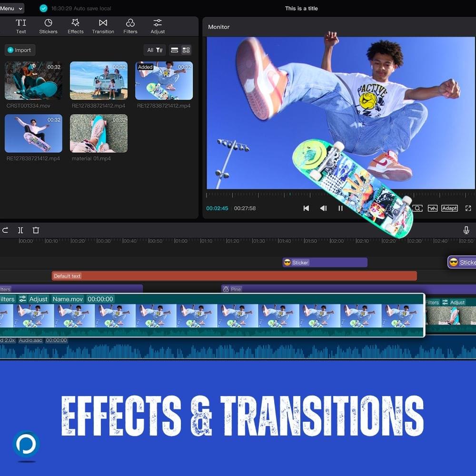Expand the Menu dropdown
Viewport: 476px width, 476px height.
coord(11,9)
